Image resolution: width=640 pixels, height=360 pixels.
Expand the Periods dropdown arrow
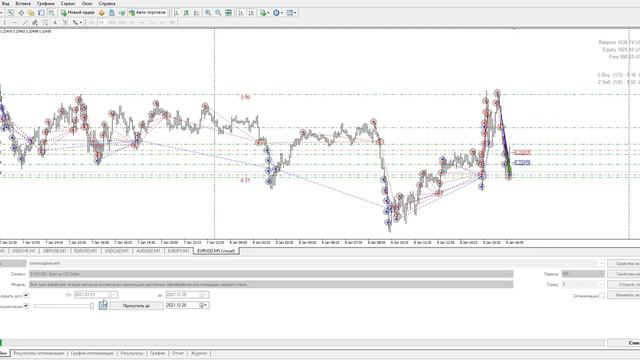coord(282,13)
